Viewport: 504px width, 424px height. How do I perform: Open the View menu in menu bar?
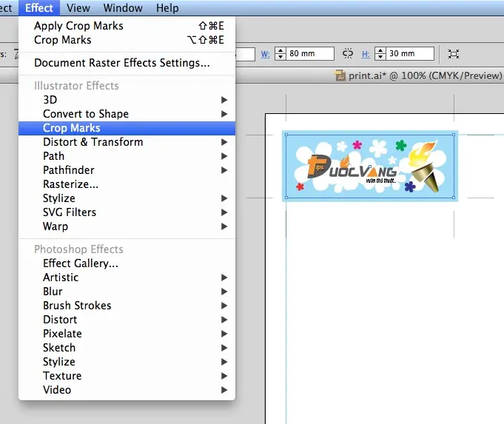pyautogui.click(x=78, y=8)
